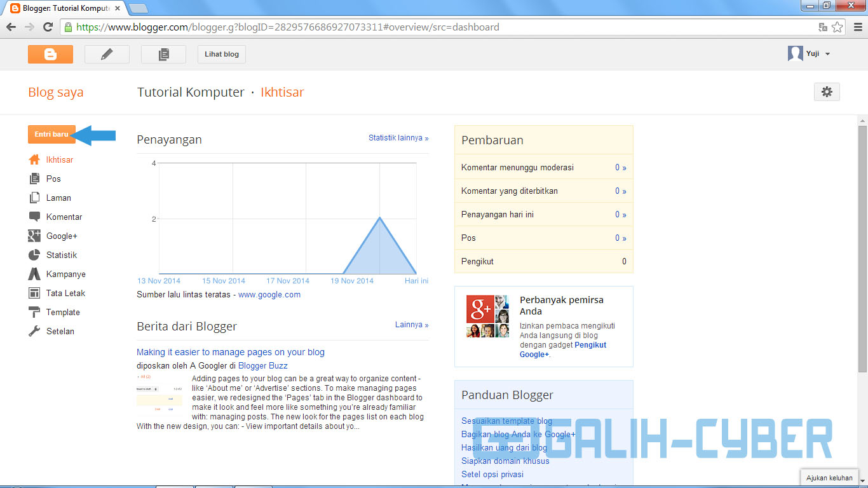
Task: Click the scrollbar up arrow
Action: point(862,120)
